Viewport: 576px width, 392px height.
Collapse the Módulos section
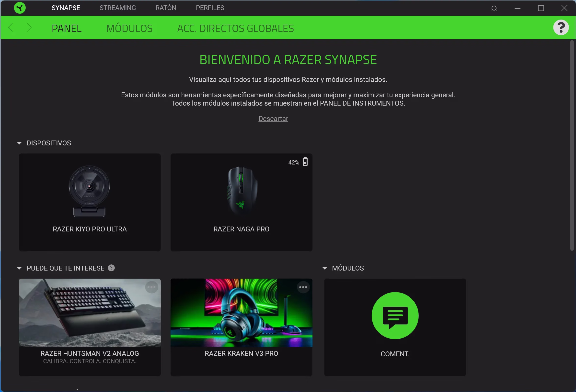click(x=325, y=268)
